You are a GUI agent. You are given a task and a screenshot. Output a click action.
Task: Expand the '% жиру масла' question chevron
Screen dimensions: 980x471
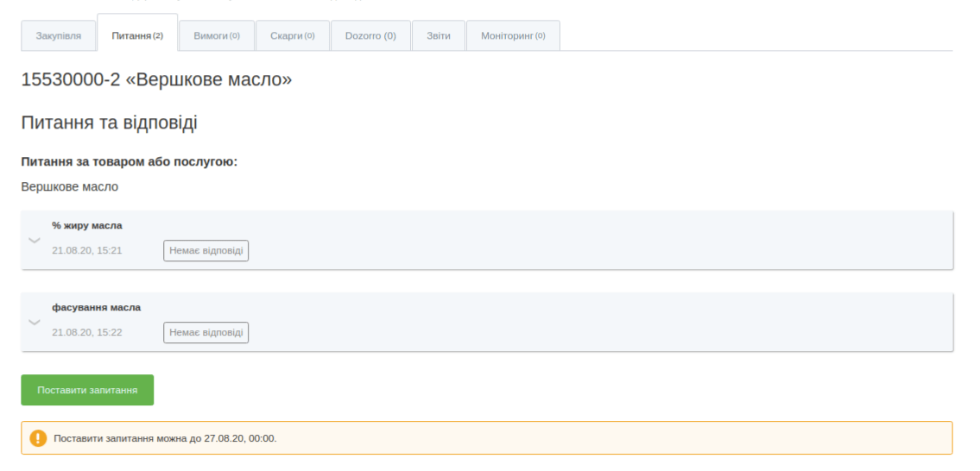pos(35,240)
